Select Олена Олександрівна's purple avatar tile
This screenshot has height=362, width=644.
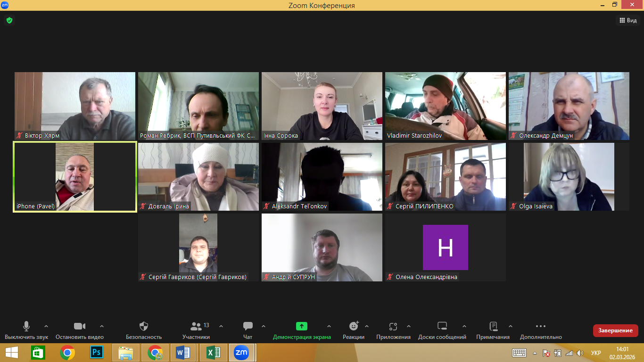click(x=445, y=247)
